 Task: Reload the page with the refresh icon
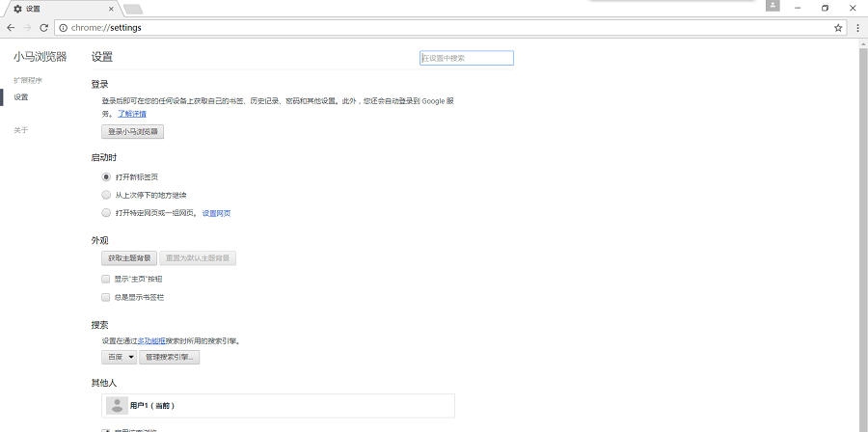point(43,28)
